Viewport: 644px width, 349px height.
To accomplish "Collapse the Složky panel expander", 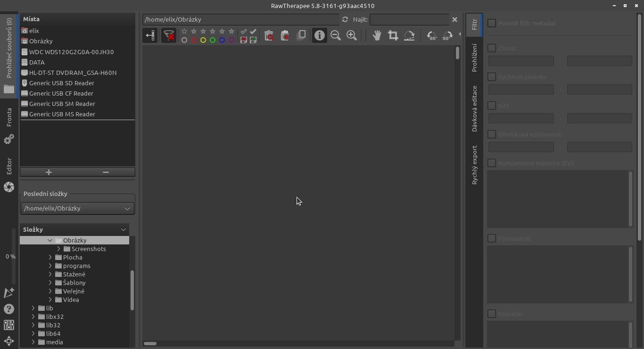I will tap(124, 229).
